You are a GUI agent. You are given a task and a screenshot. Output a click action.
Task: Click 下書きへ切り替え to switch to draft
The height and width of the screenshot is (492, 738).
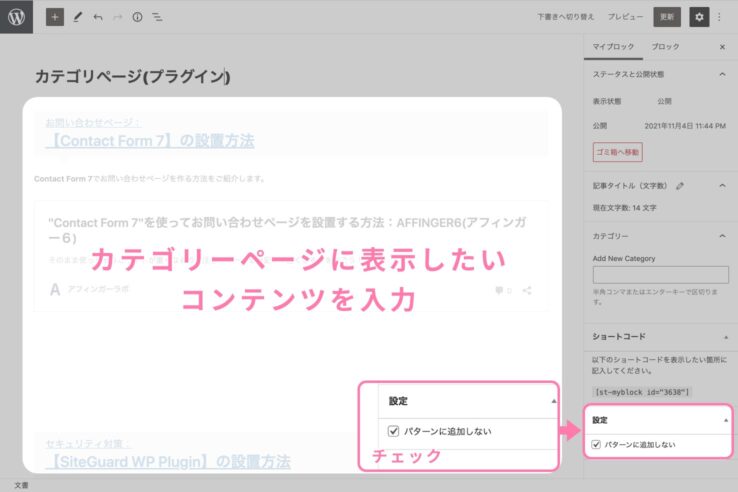(566, 17)
